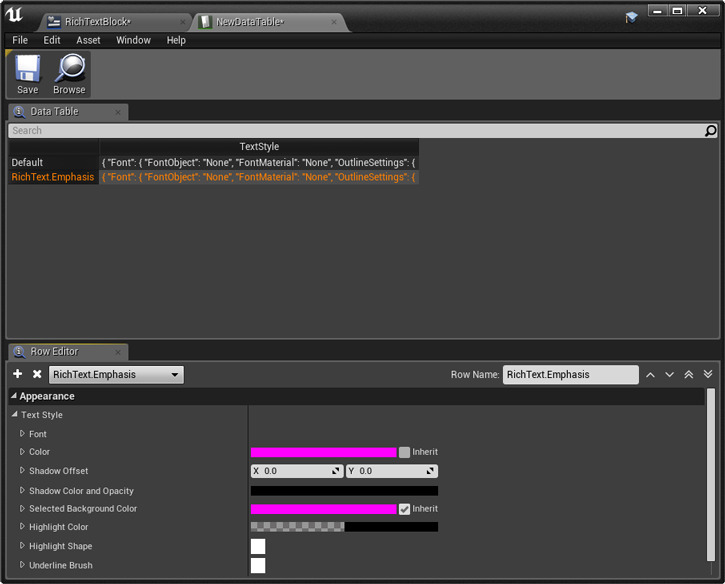The width and height of the screenshot is (725, 584).
Task: Move selected row to the bottom
Action: [707, 375]
